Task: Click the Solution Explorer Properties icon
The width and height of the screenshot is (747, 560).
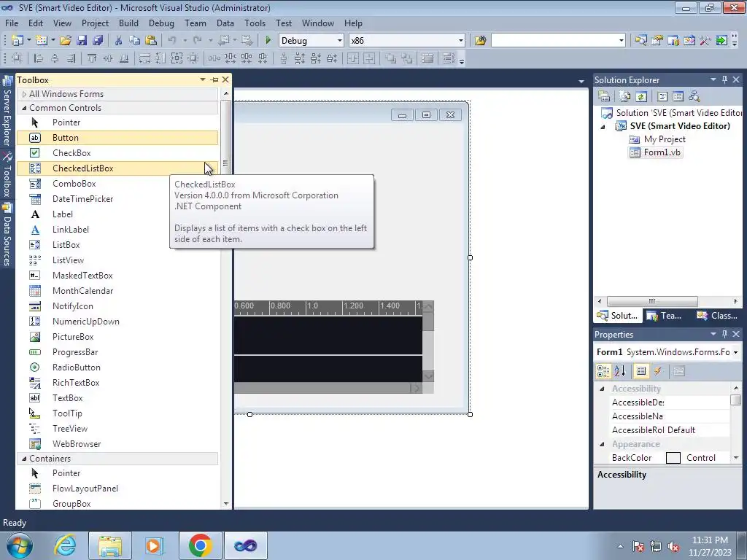Action: click(x=604, y=97)
